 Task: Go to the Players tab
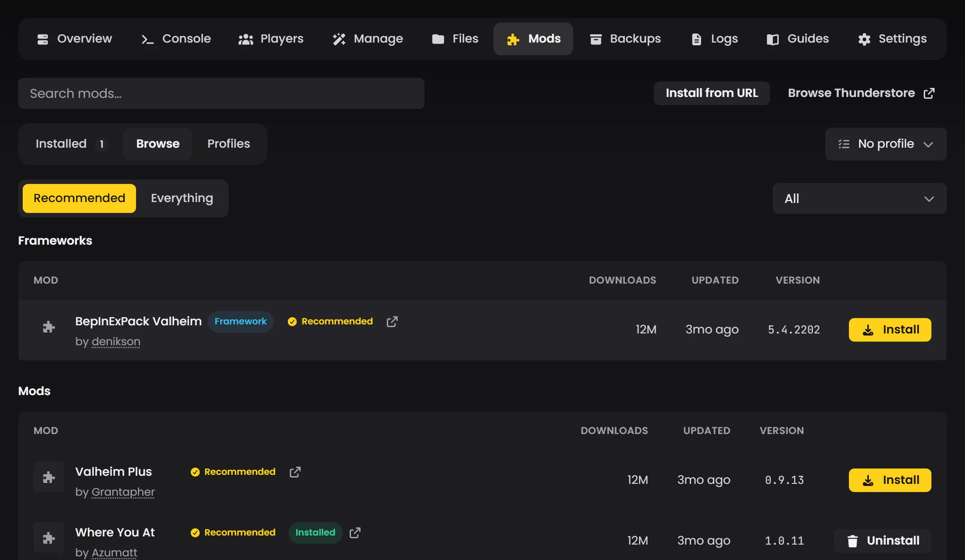(x=271, y=39)
